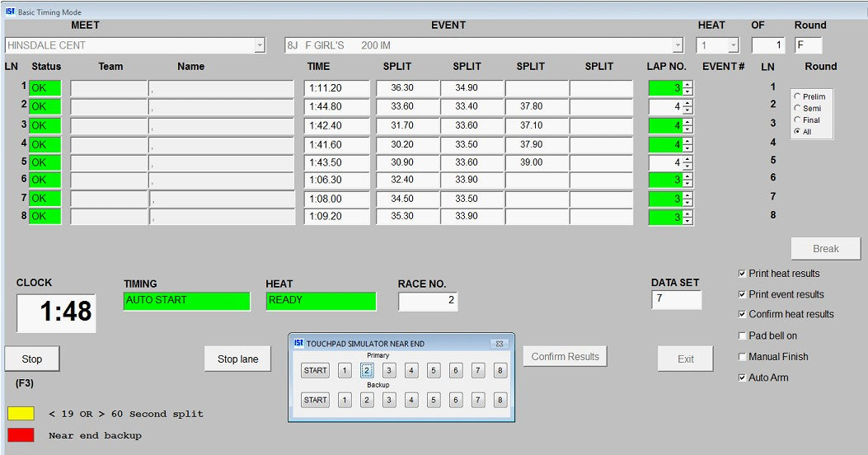Click the Stop button

pyautogui.click(x=32, y=359)
